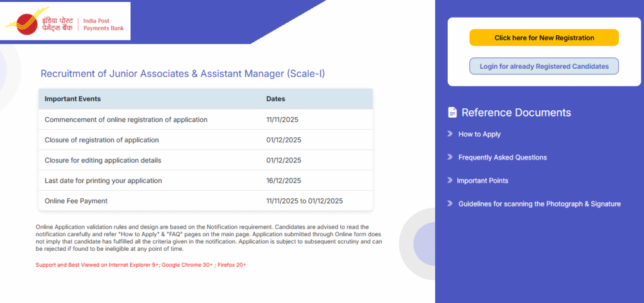Select Last date for printing your application
Viewport: 644px width, 303px height.
tap(103, 181)
